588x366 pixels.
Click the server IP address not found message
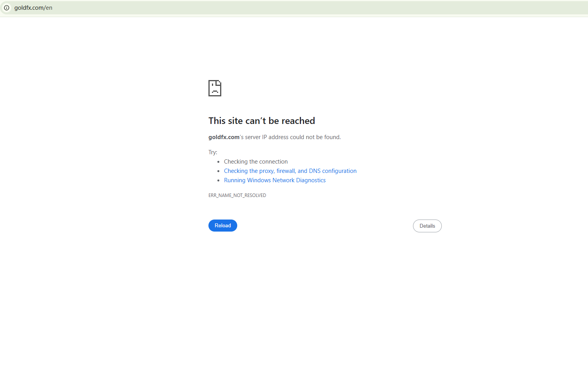275,137
